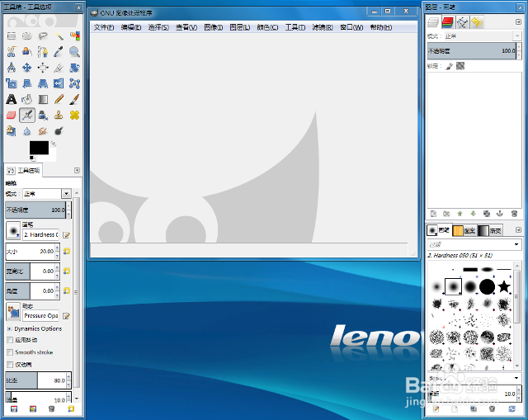Image resolution: width=528 pixels, height=420 pixels.
Task: Select the Alignment tool
Action: (x=43, y=68)
